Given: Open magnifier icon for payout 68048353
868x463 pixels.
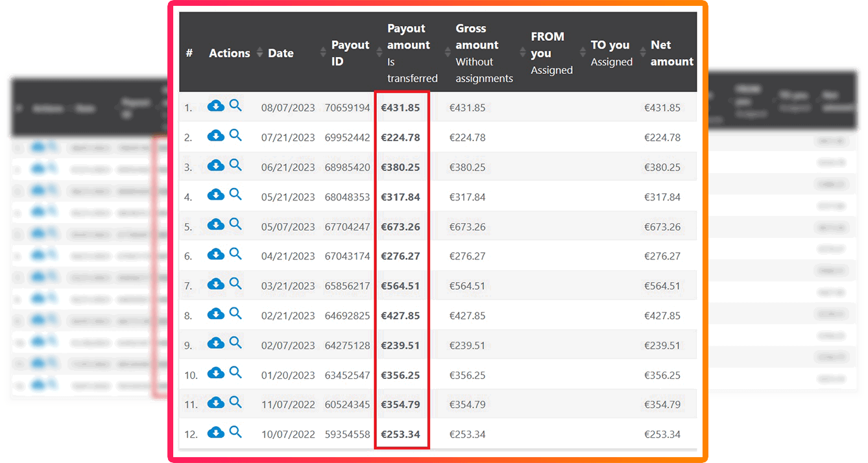Looking at the screenshot, I should coord(235,195).
